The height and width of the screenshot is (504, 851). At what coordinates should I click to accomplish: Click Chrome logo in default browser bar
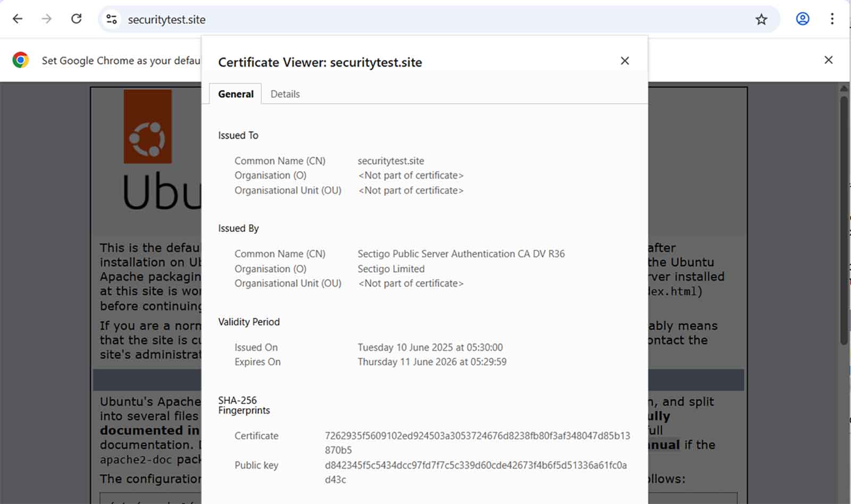click(21, 60)
